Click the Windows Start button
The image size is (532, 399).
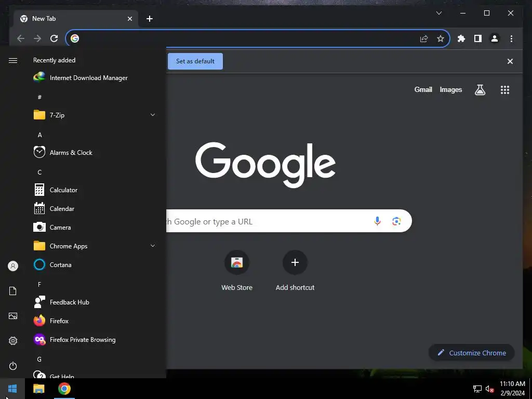tap(12, 389)
